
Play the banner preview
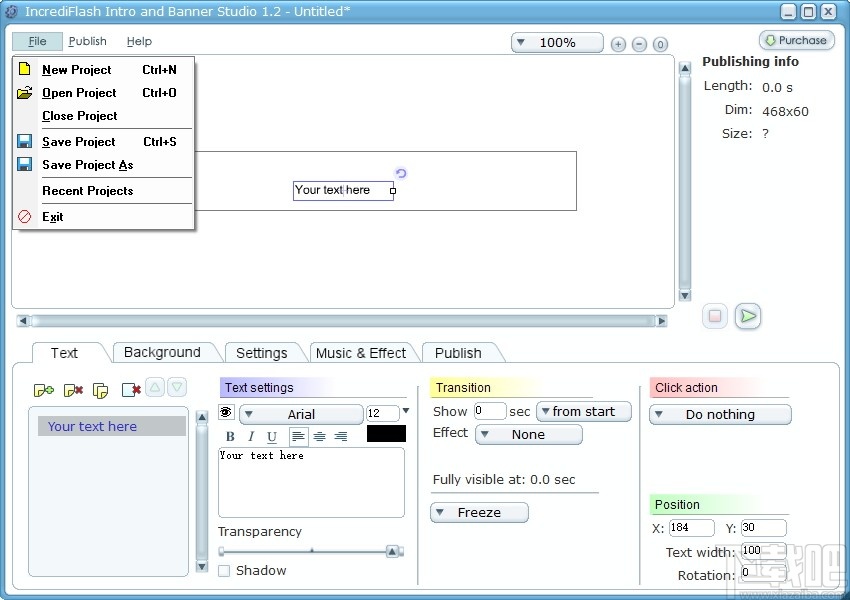(x=748, y=316)
